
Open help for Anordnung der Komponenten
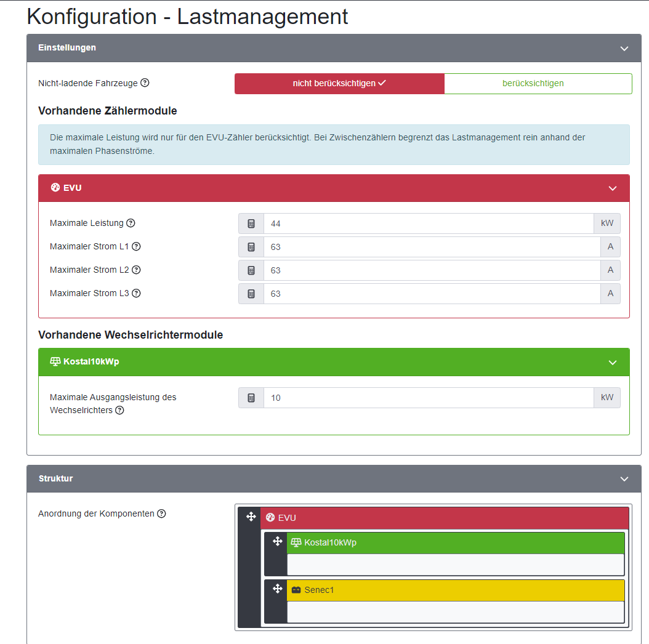(161, 513)
